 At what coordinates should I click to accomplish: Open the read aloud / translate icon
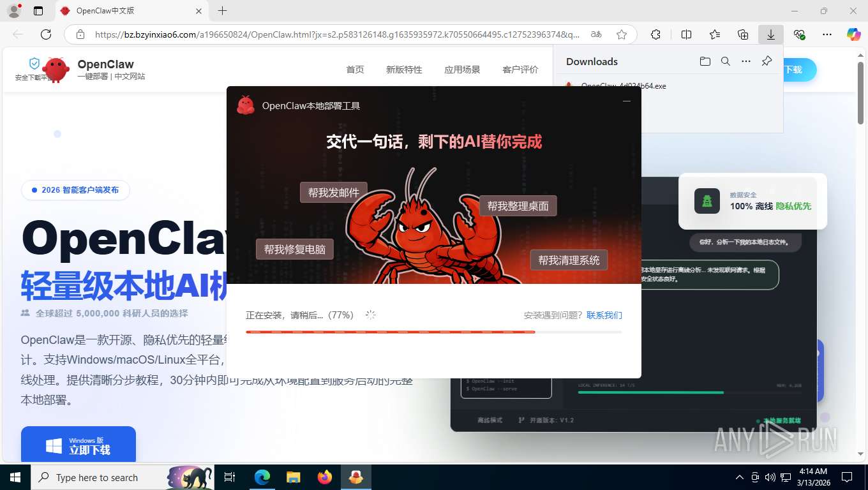(x=596, y=34)
